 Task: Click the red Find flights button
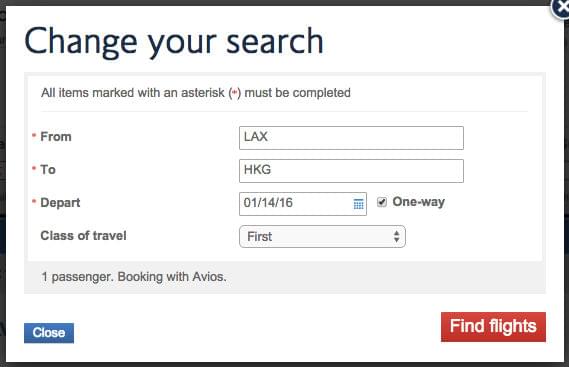click(x=493, y=327)
